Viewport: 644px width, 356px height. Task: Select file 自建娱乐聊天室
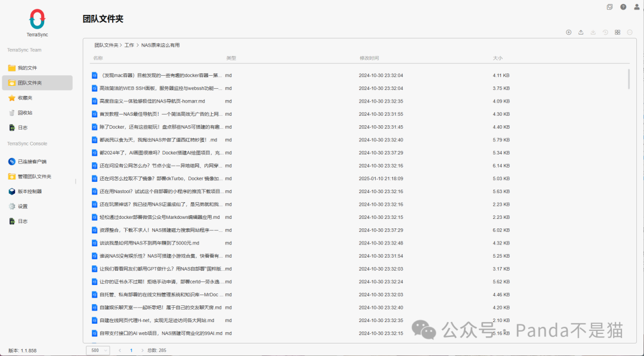click(x=160, y=308)
